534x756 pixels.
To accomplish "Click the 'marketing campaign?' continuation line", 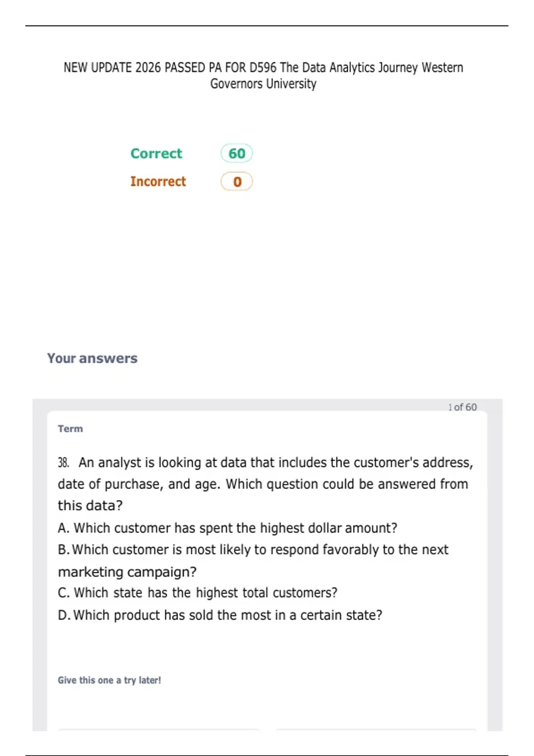I will (127, 572).
